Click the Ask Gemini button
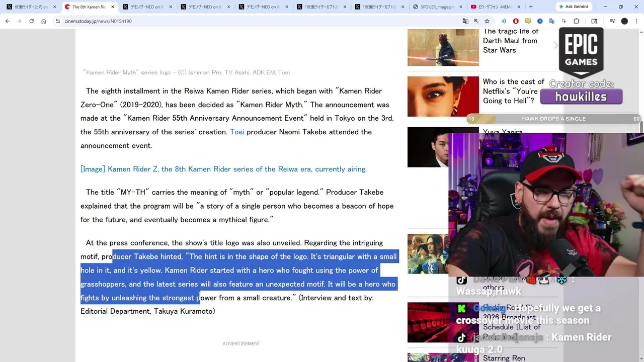The height and width of the screenshot is (362, 644). tap(573, 7)
